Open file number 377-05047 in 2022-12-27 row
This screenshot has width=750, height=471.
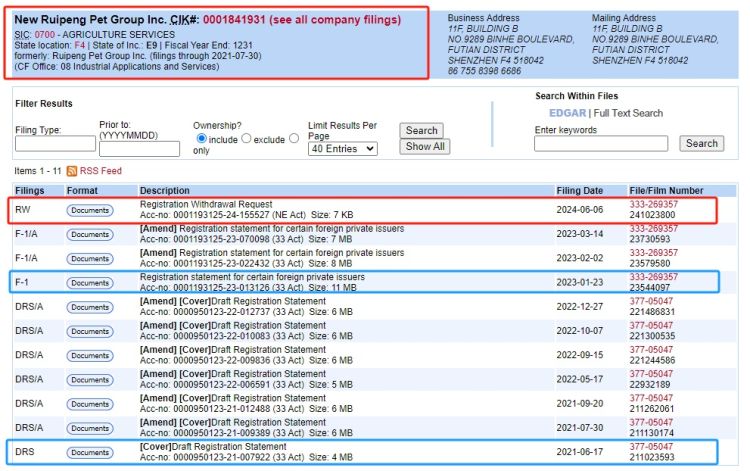pos(651,301)
